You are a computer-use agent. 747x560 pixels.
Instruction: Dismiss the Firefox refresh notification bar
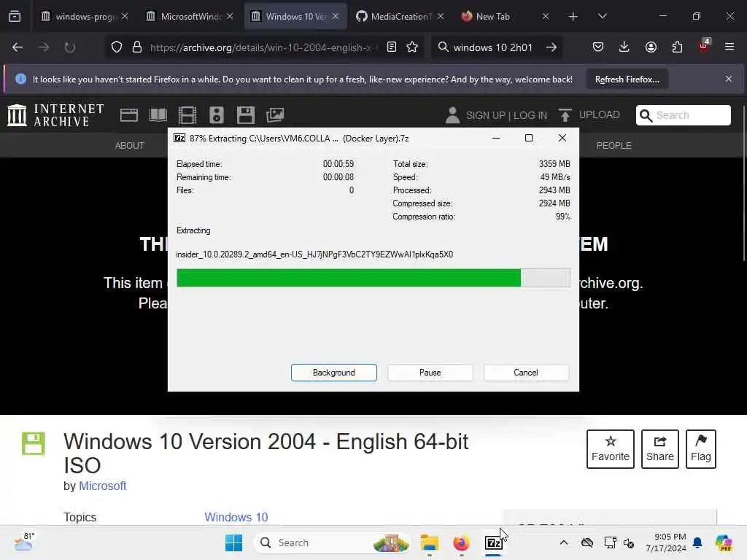click(x=729, y=79)
